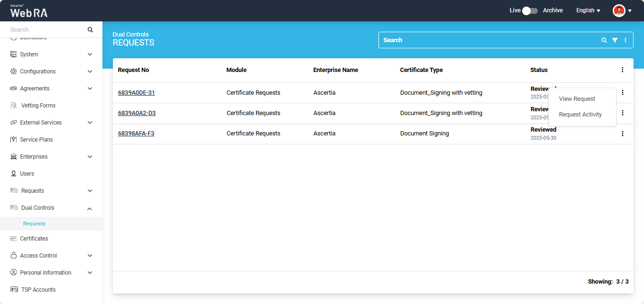
Task: Select Request Activity from context menu
Action: [580, 115]
